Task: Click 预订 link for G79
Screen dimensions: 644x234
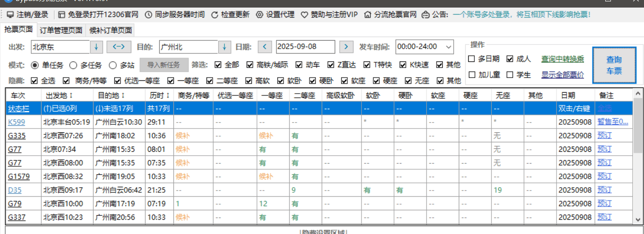Action: click(x=604, y=204)
